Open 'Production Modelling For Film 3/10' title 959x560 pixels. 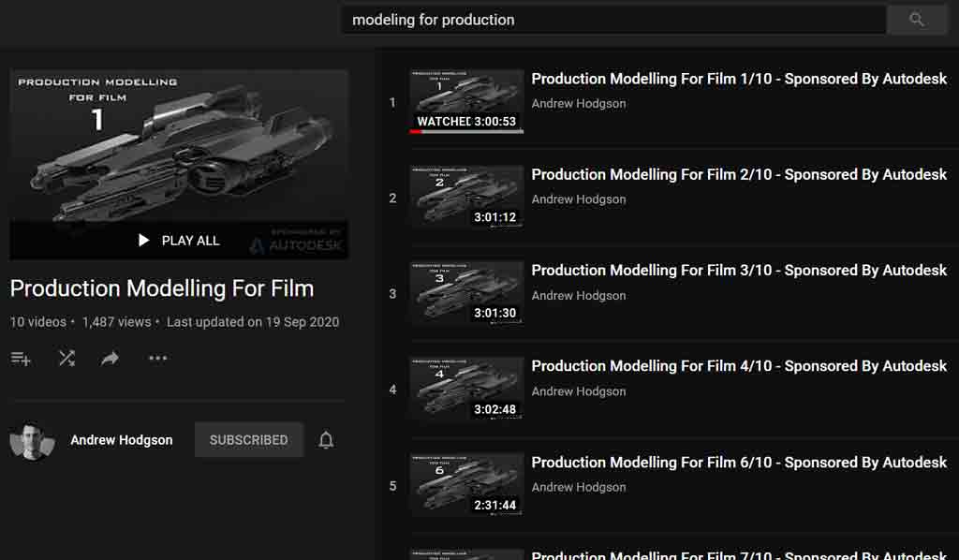(739, 271)
